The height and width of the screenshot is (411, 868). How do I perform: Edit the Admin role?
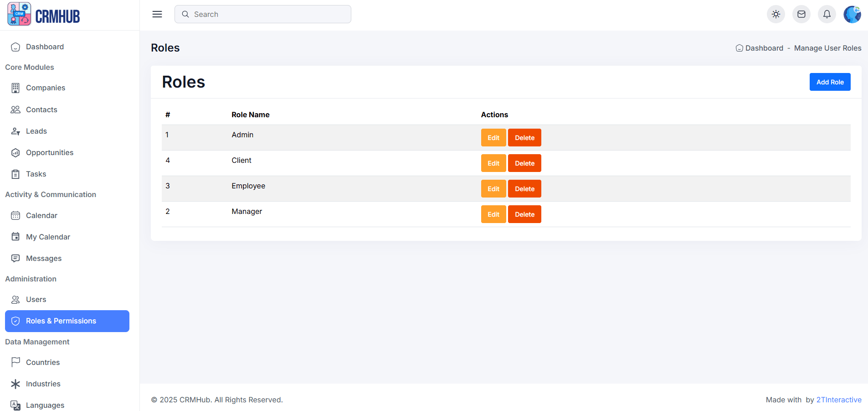click(x=493, y=138)
